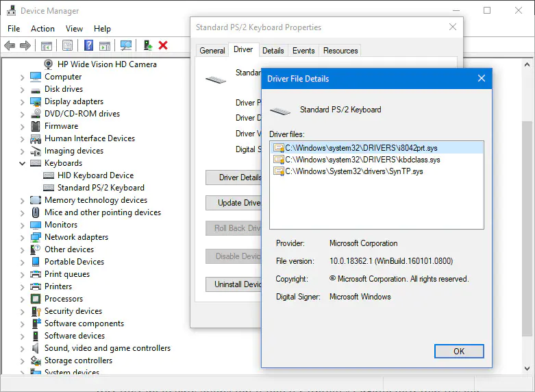Click the Back arrow toolbar icon
The width and height of the screenshot is (535, 392).
[x=10, y=45]
